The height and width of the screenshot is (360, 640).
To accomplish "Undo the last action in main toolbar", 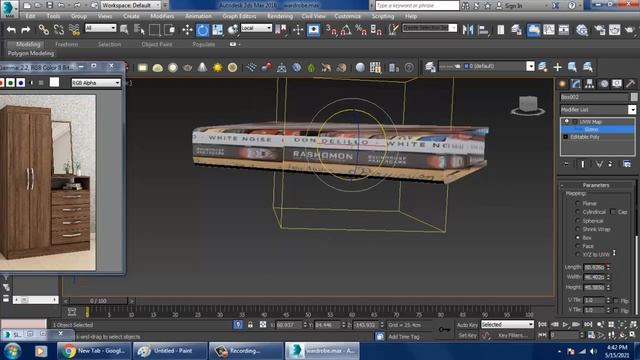I will pyautogui.click(x=11, y=30).
